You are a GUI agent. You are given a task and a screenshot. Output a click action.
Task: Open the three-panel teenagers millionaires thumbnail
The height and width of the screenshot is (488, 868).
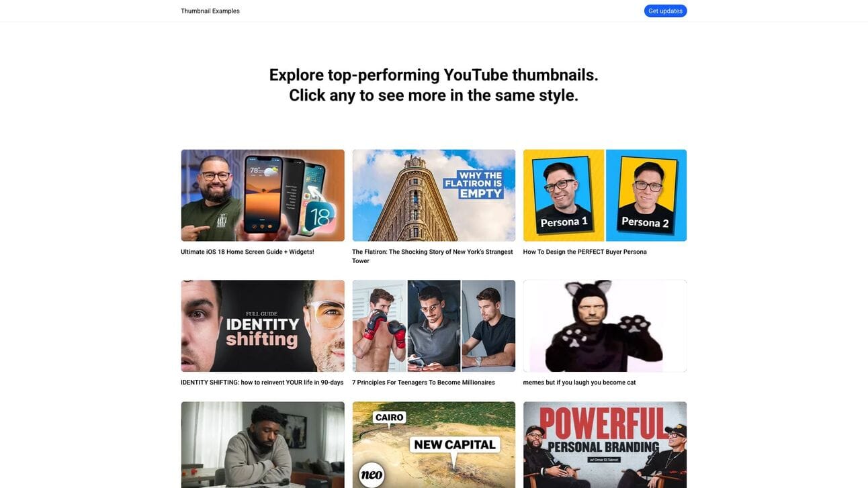434,326
